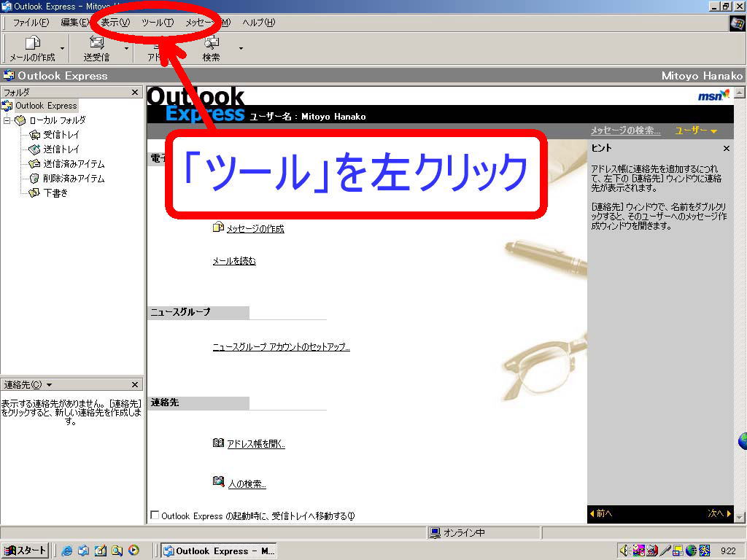The image size is (747, 560).
Task: Click the アドレス帳を開く link
Action: pyautogui.click(x=255, y=444)
